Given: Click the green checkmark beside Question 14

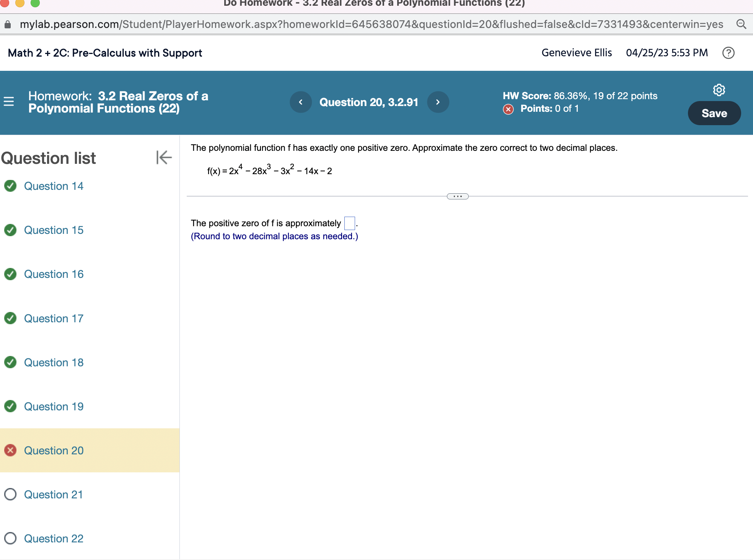Looking at the screenshot, I should [x=10, y=186].
